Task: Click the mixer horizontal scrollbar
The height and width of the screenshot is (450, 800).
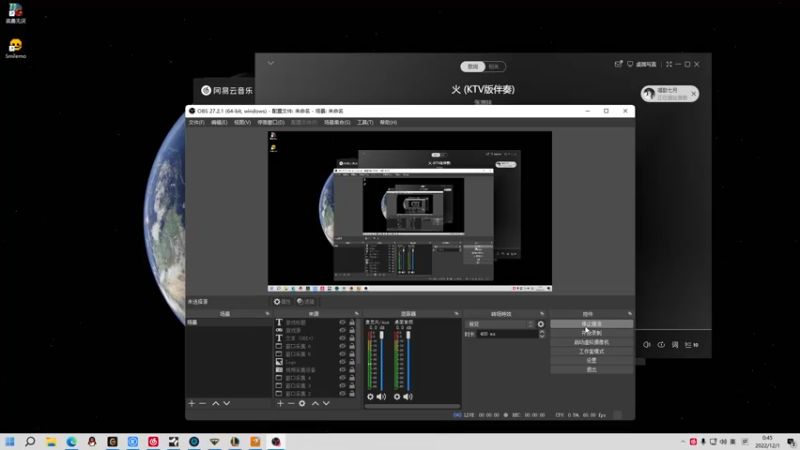Action: tap(412, 407)
